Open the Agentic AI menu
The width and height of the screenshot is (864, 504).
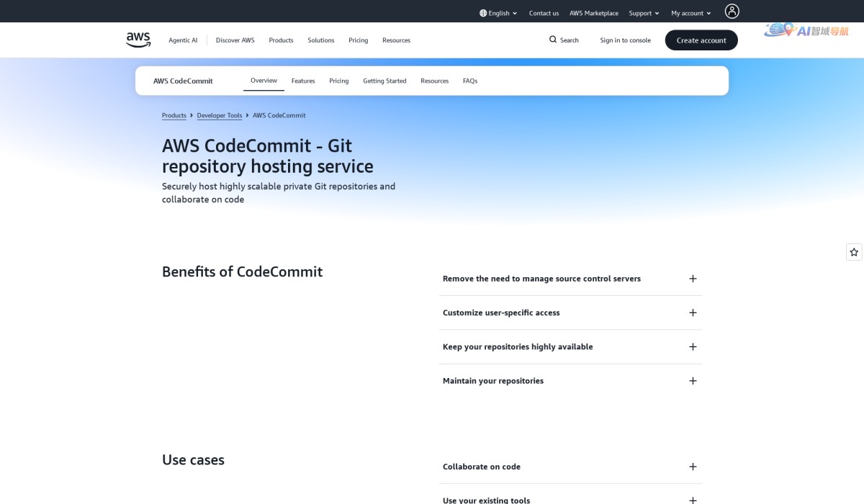coord(183,40)
